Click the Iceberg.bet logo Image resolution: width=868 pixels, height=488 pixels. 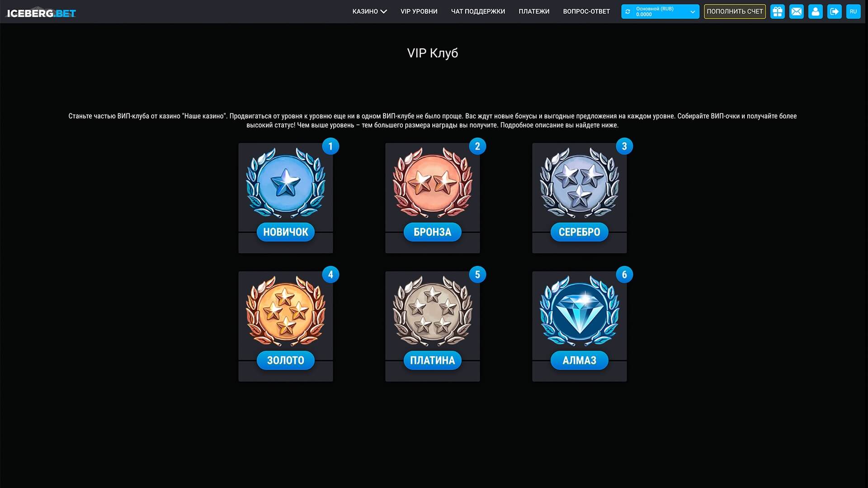41,13
